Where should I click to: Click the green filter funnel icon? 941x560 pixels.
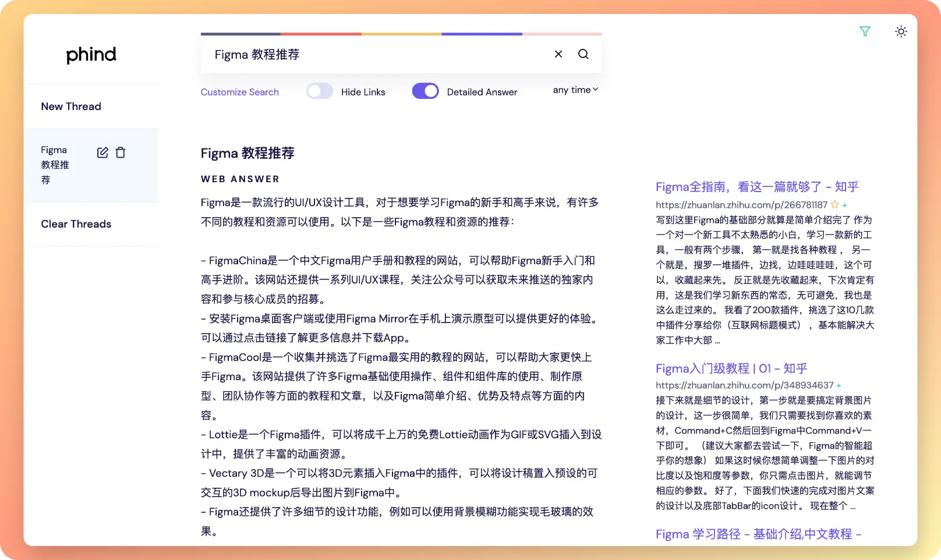pyautogui.click(x=865, y=31)
